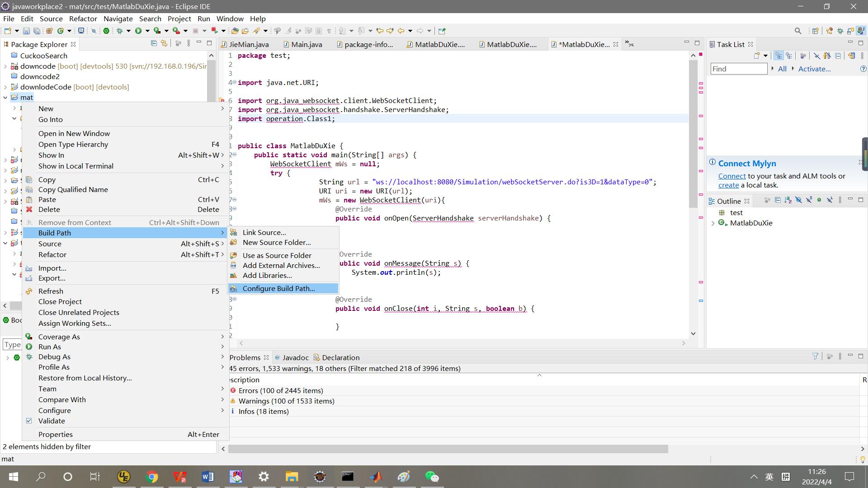
Task: Click the Save icon in toolbar
Action: tap(26, 31)
